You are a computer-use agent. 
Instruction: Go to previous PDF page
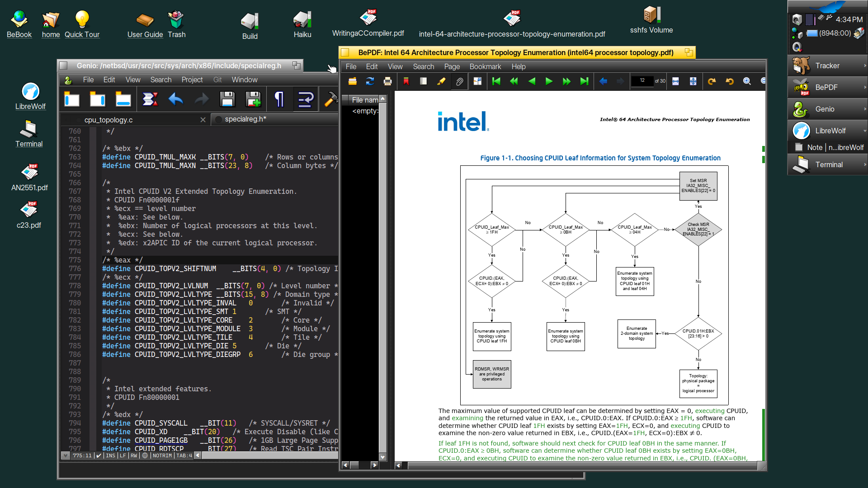point(532,81)
